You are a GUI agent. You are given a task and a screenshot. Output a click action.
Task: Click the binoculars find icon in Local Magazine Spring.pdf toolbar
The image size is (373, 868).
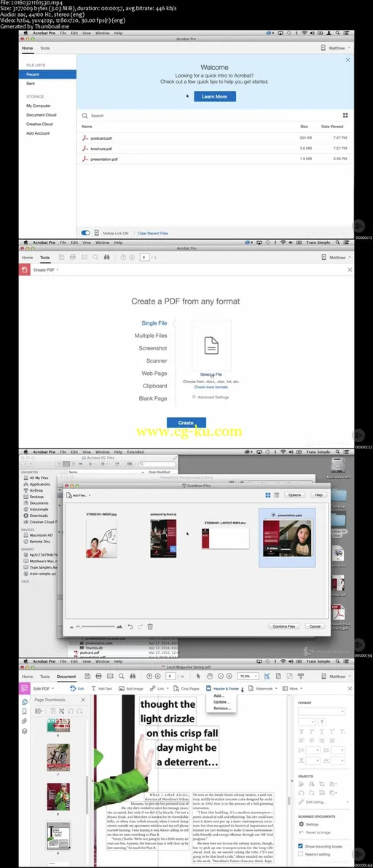[133, 676]
